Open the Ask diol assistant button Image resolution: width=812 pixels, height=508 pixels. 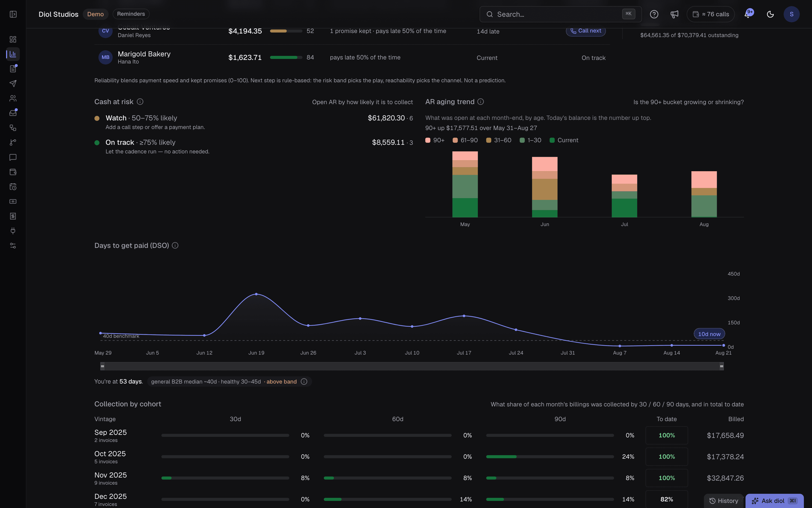point(774,501)
